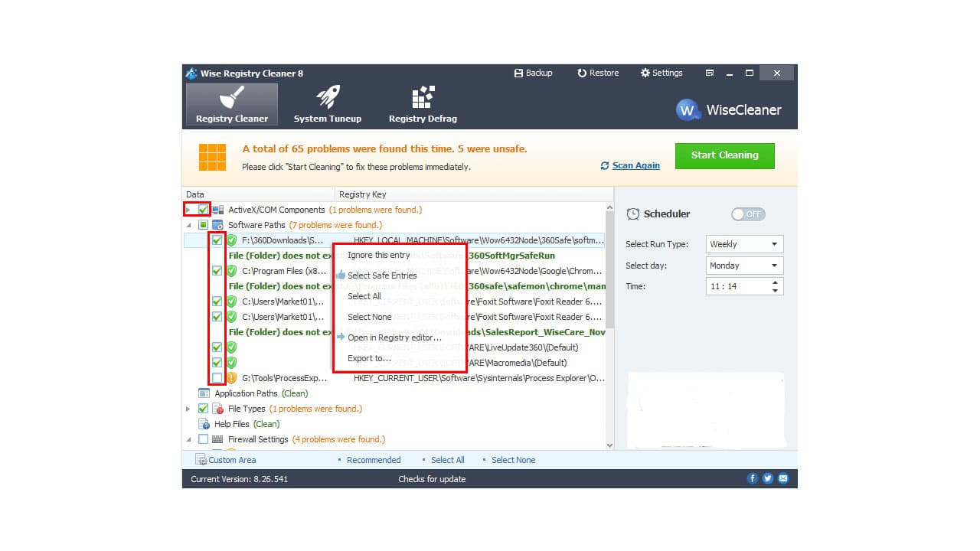Screen dimensions: 980x551
Task: Choose Ignore this entry from context menu
Action: tap(379, 255)
